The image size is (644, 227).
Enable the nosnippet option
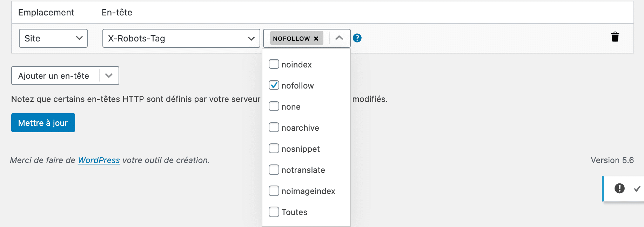[274, 149]
